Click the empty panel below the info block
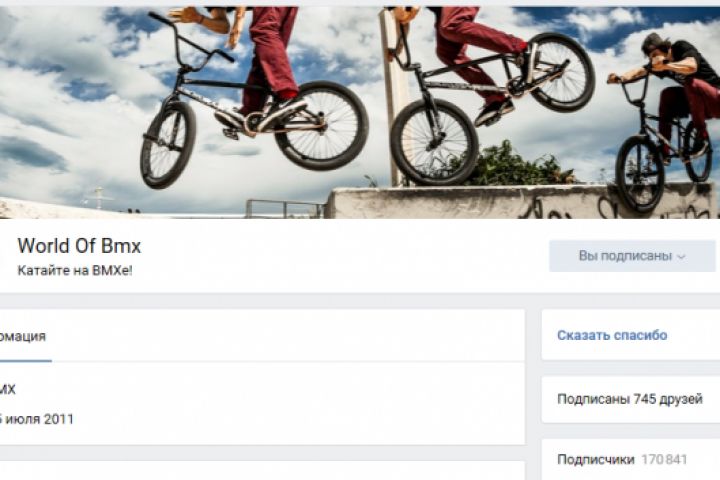This screenshot has width=720, height=480. [x=262, y=470]
